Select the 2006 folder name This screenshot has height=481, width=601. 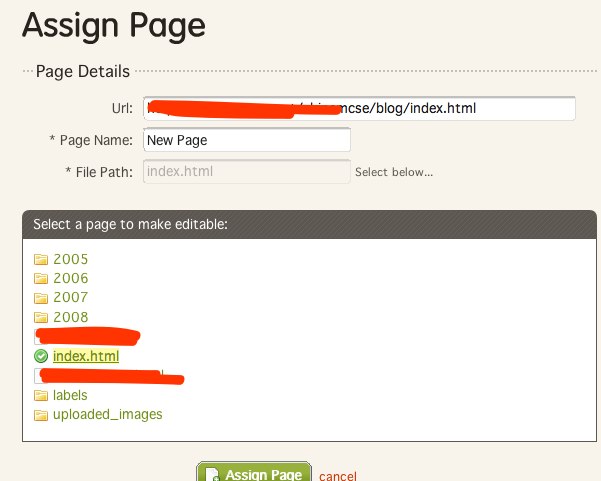coord(71,278)
